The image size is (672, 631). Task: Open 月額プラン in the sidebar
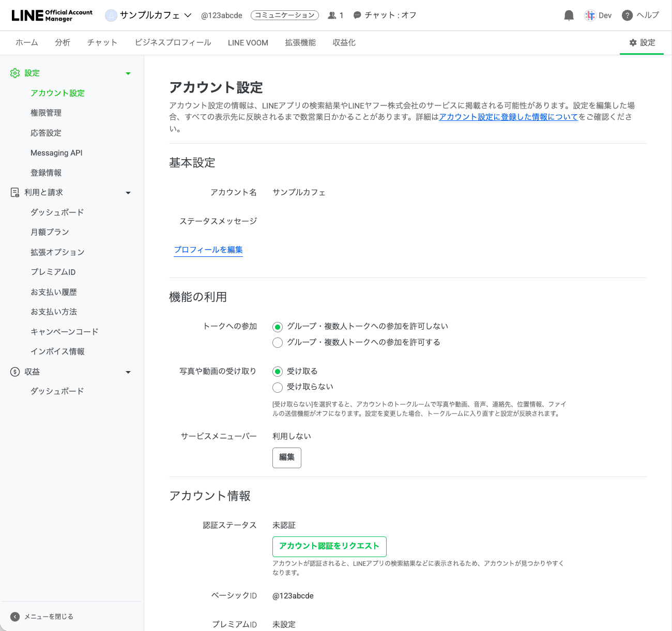point(50,232)
